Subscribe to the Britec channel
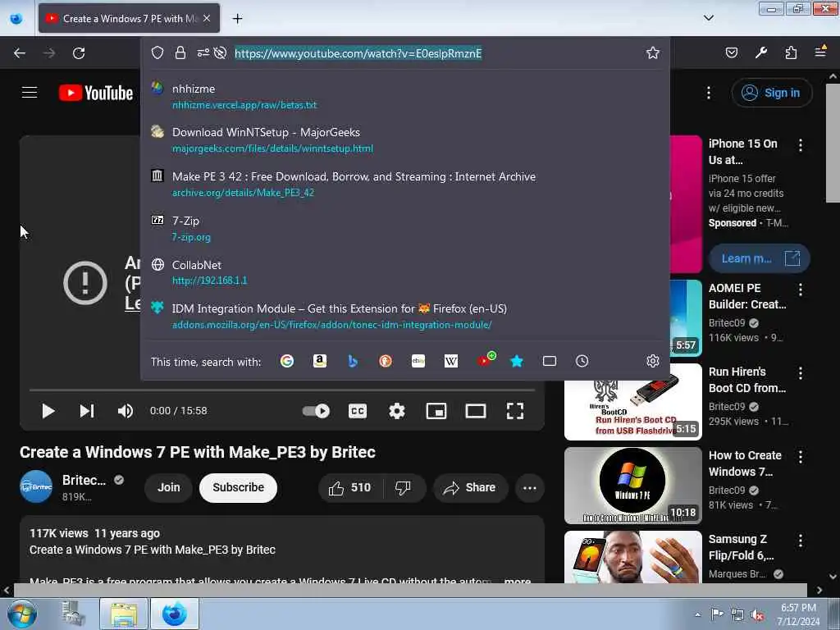 point(239,487)
